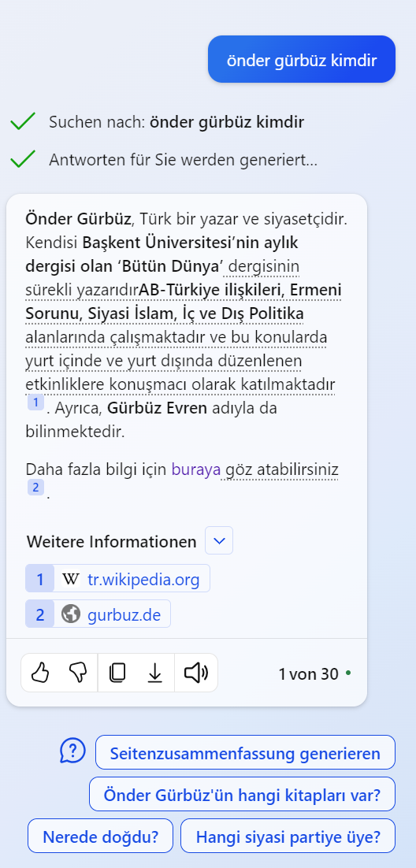Click the globe icon next to gurbuz.de
This screenshot has height=868, width=416.
71,614
